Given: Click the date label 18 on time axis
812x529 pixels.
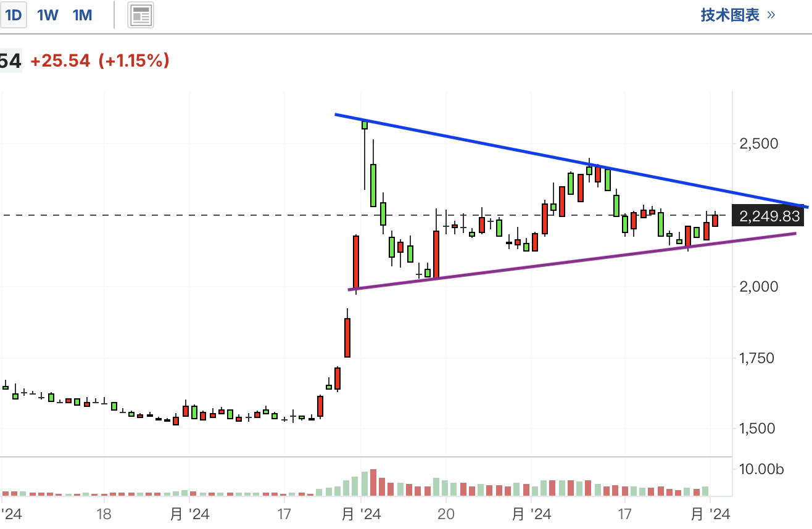Looking at the screenshot, I should pyautogui.click(x=104, y=514).
